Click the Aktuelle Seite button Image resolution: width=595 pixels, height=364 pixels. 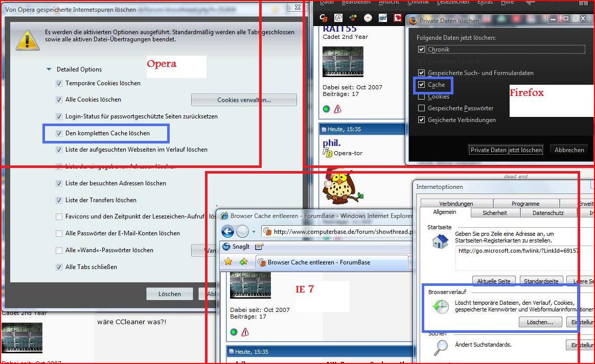click(x=494, y=281)
